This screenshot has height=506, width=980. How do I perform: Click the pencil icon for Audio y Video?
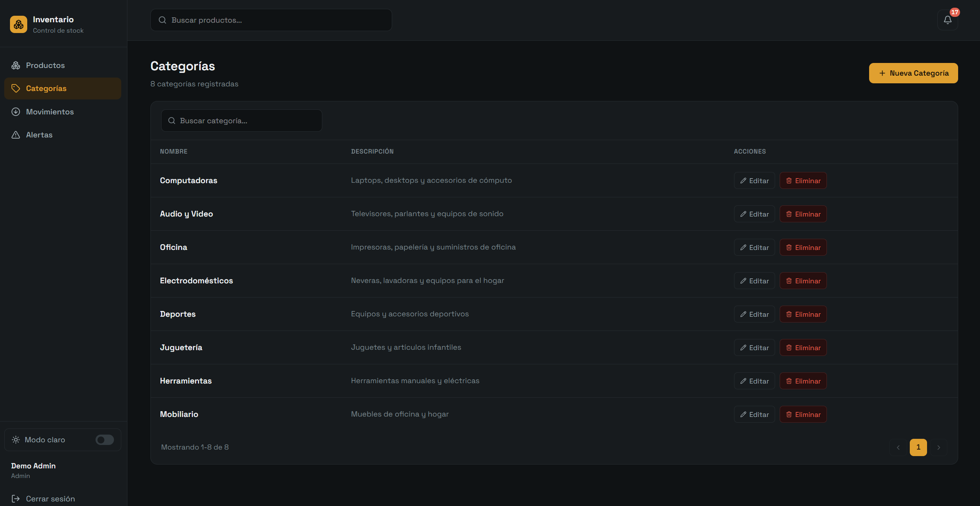743,214
